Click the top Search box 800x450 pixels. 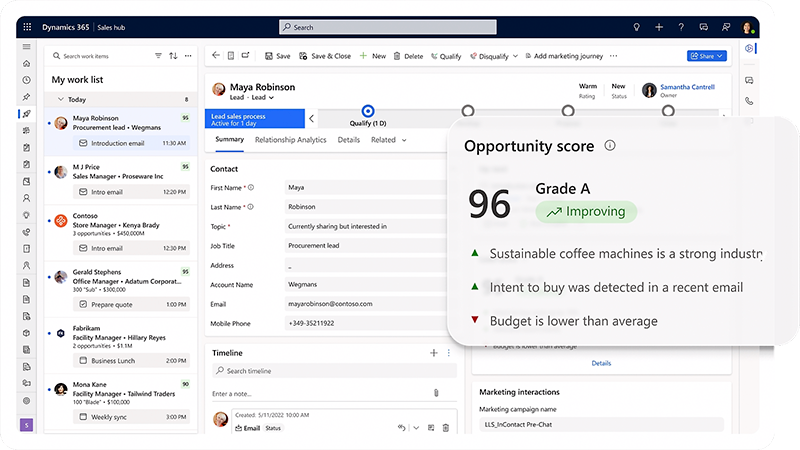[x=388, y=27]
